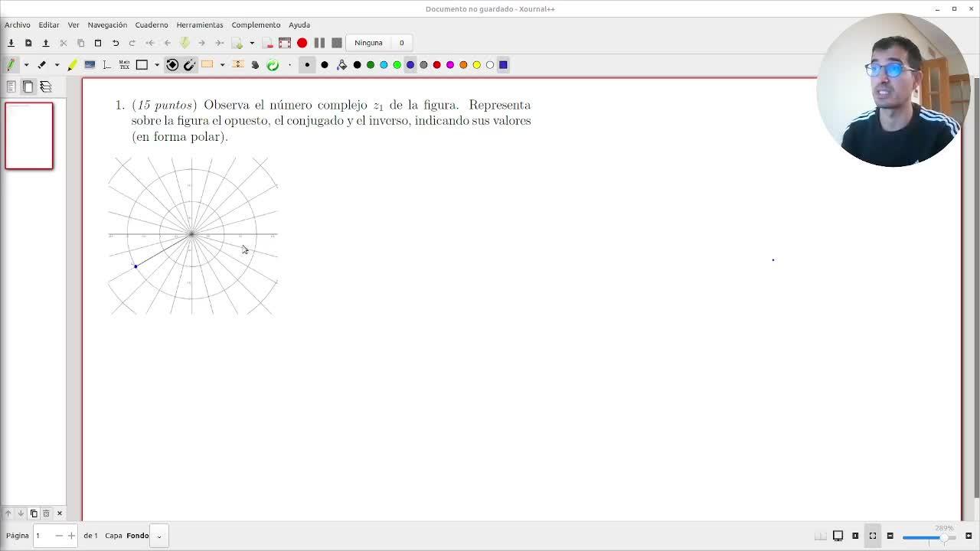The width and height of the screenshot is (980, 551).
Task: Open the Ayuda menu
Action: coord(299,24)
